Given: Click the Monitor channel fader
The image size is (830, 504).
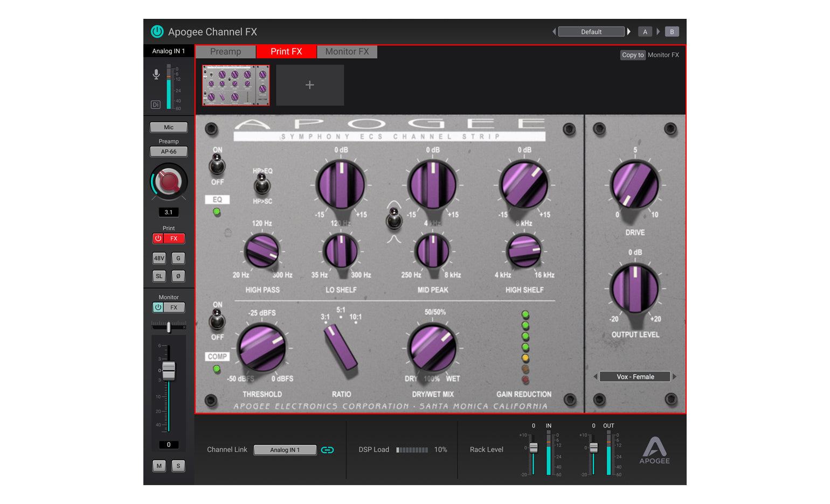Looking at the screenshot, I should coord(168,370).
